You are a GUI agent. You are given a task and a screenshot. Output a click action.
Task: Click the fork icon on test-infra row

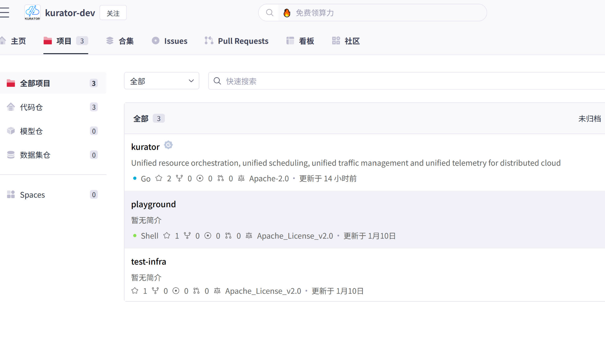pos(155,291)
